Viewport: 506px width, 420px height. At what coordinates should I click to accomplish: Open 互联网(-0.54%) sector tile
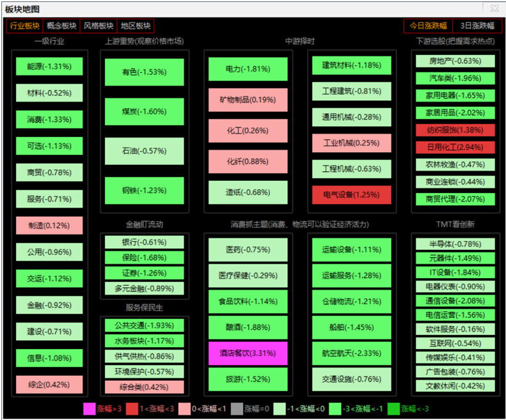point(455,343)
